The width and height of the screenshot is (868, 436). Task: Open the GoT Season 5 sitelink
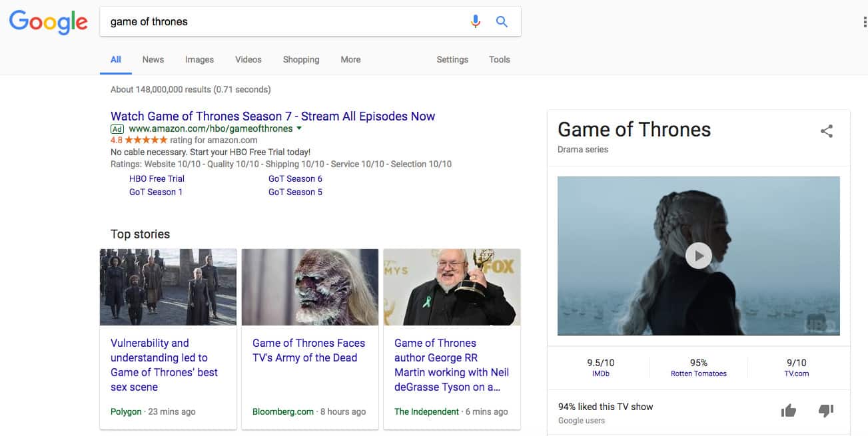pyautogui.click(x=295, y=192)
